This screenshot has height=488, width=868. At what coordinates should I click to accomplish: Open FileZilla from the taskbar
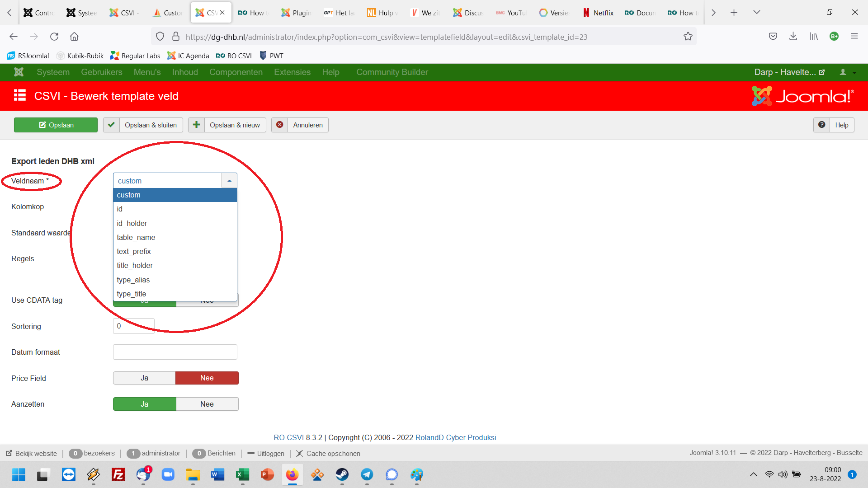(x=118, y=474)
